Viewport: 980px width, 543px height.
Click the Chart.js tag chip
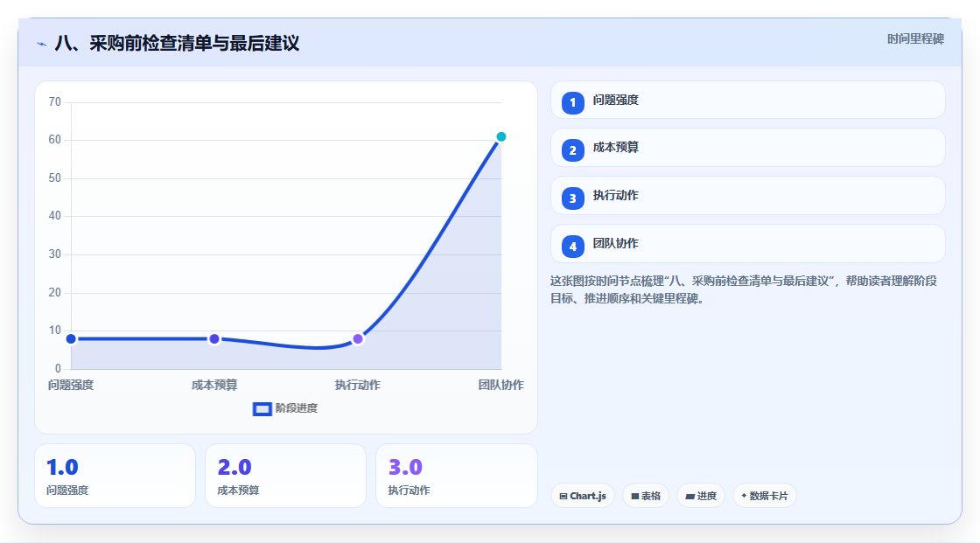tap(583, 496)
